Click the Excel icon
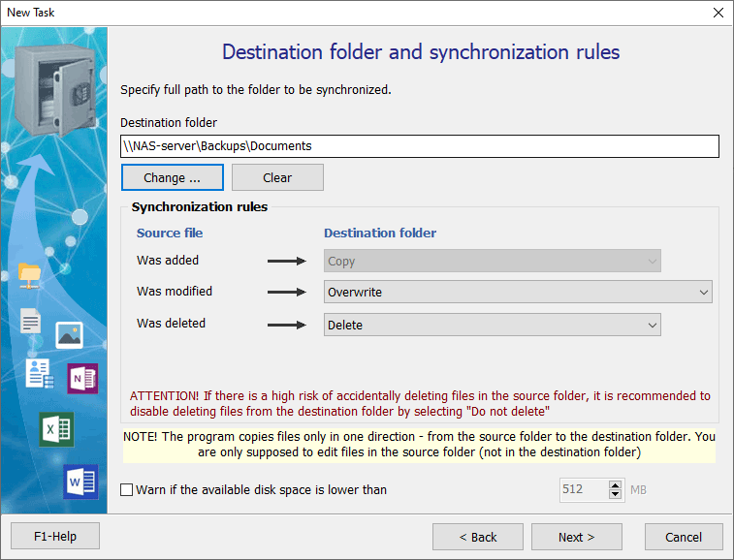Screen dimensions: 734x560 (x=56, y=429)
